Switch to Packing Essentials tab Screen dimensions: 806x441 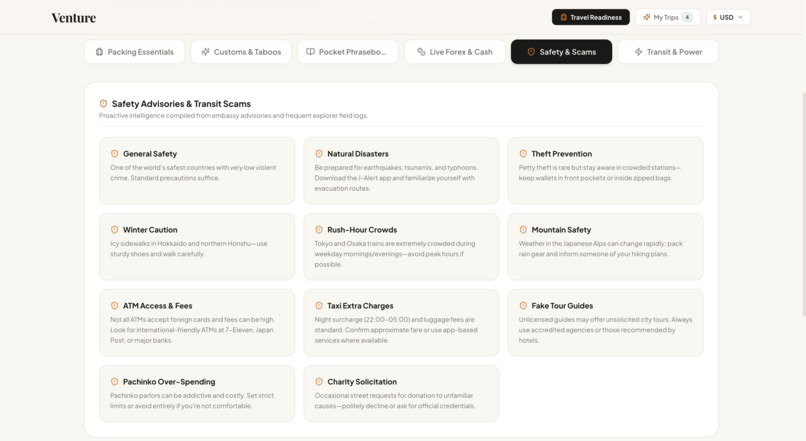tap(135, 52)
